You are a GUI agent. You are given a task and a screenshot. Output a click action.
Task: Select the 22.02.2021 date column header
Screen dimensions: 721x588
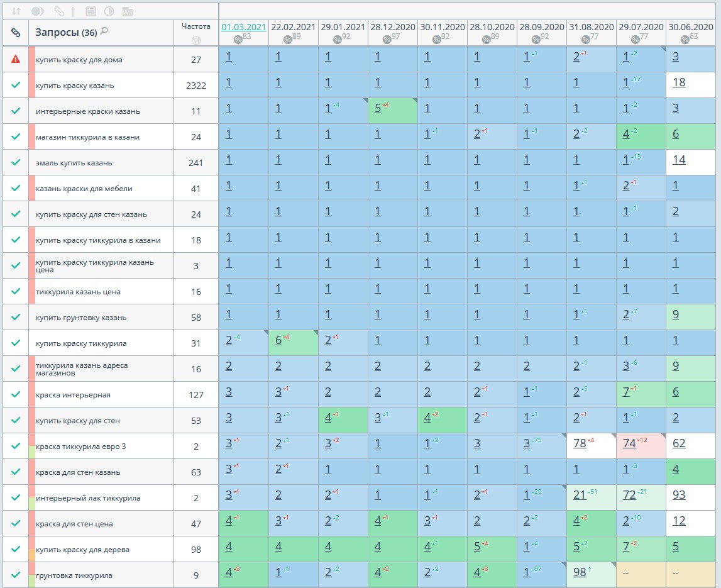click(x=294, y=27)
